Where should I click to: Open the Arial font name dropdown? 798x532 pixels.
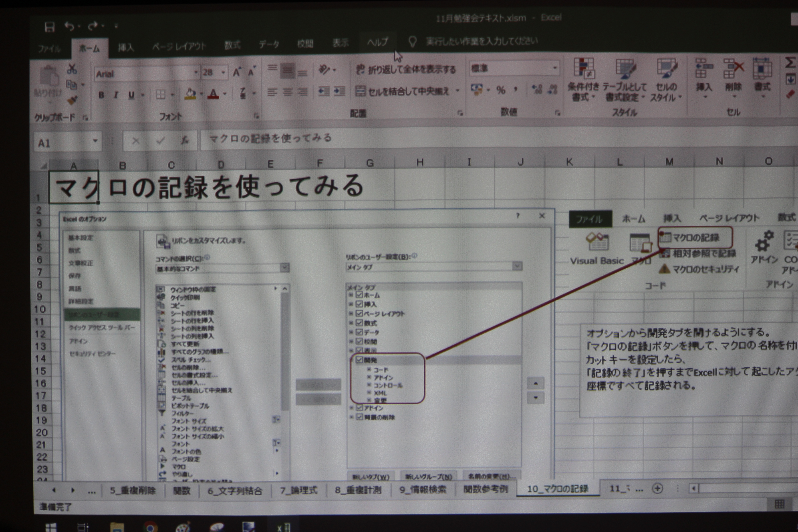point(195,72)
